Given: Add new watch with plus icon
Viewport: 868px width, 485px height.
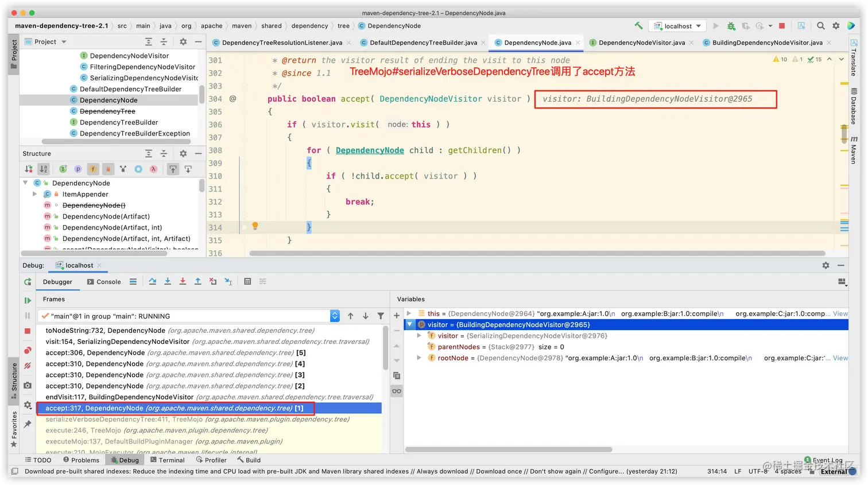Looking at the screenshot, I should point(397,316).
